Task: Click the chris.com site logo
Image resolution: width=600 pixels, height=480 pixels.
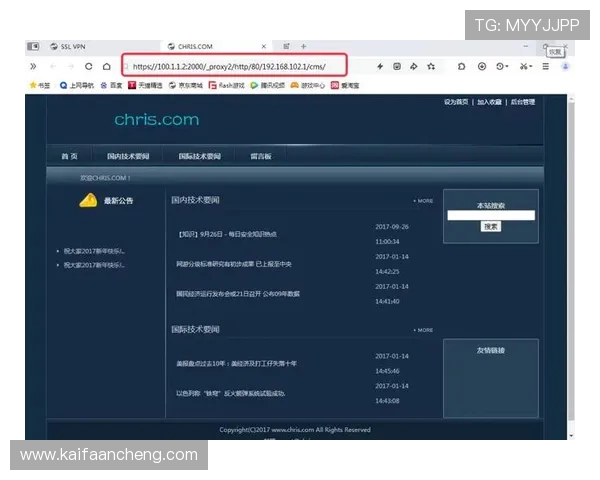Action: 157,120
